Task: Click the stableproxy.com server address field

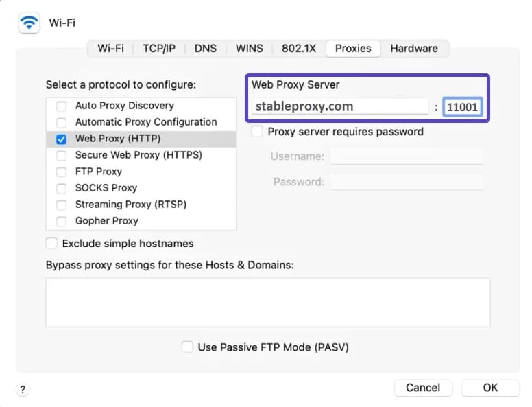Action: click(340, 106)
